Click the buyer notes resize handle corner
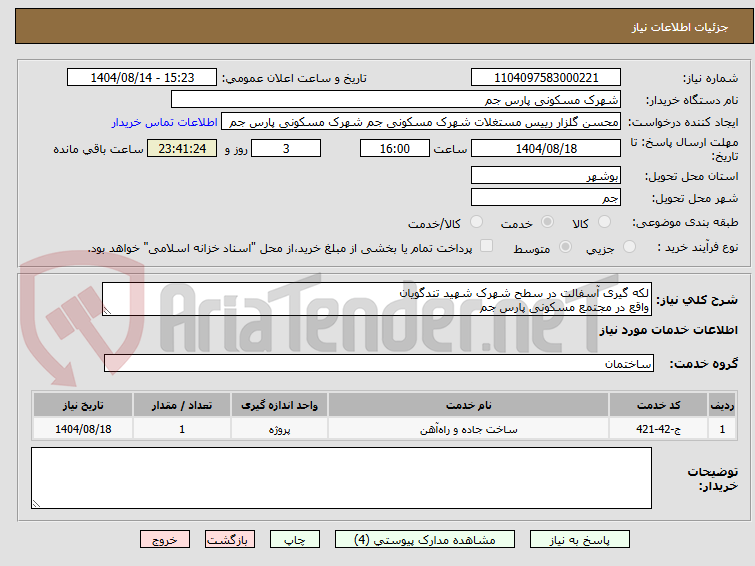The width and height of the screenshot is (755, 566). pyautogui.click(x=37, y=503)
